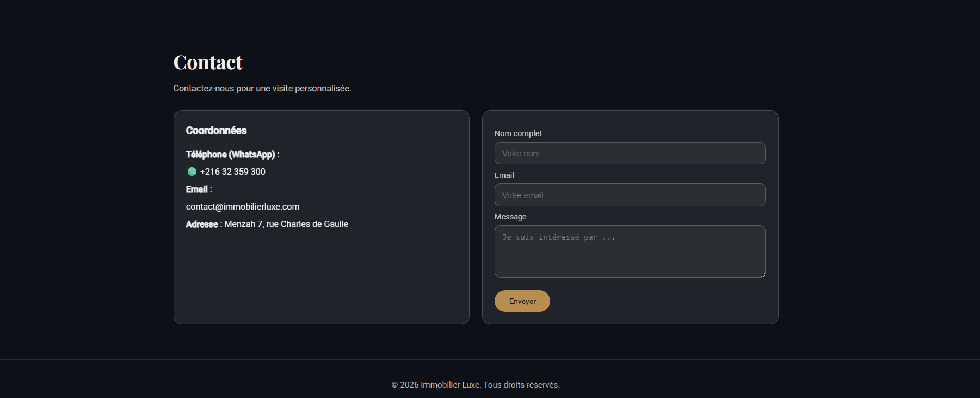Image resolution: width=980 pixels, height=398 pixels.
Task: Focus the Votre nom input field
Action: point(630,153)
